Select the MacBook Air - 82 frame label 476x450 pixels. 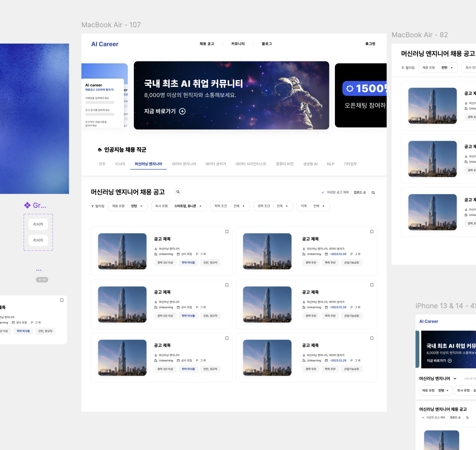(x=420, y=35)
